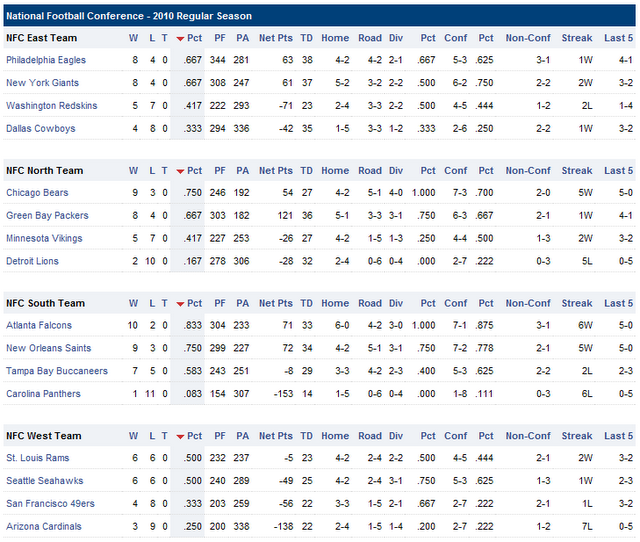
Task: Click the Arizona Cardinals team link
Action: pos(44,526)
